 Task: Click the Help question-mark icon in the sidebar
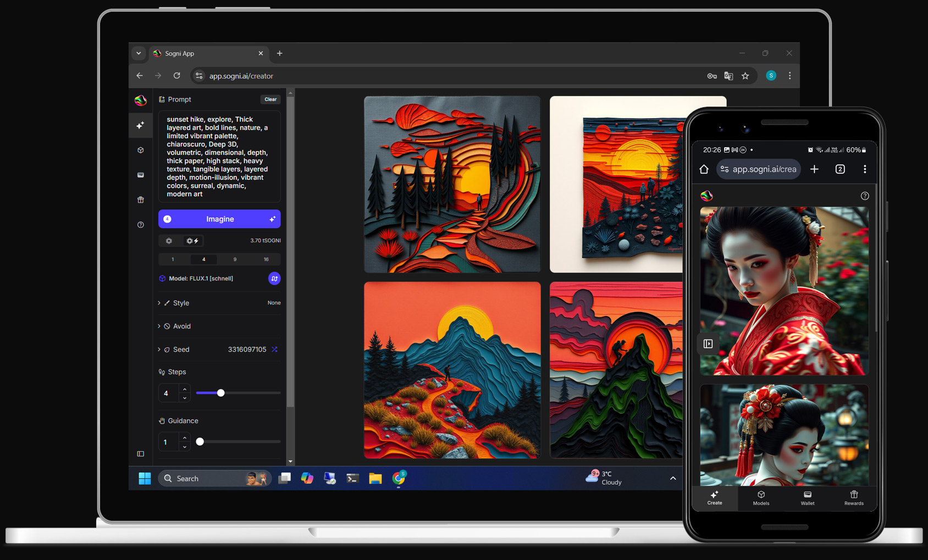[140, 224]
